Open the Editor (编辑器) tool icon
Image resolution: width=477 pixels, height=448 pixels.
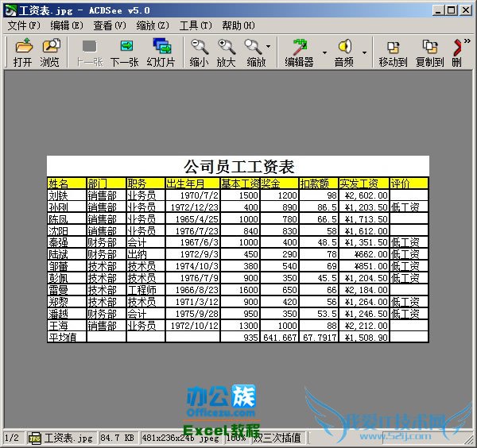click(x=300, y=46)
